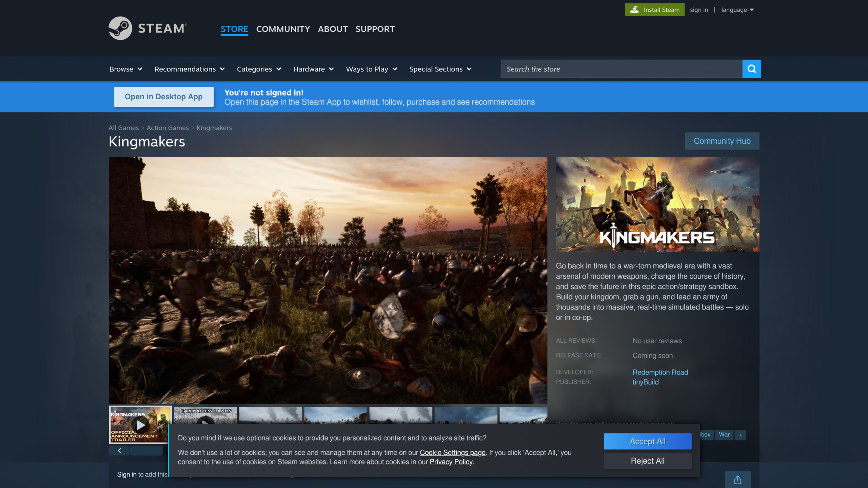The height and width of the screenshot is (488, 868).
Task: Open the ABOUT tab
Action: [x=333, y=29]
